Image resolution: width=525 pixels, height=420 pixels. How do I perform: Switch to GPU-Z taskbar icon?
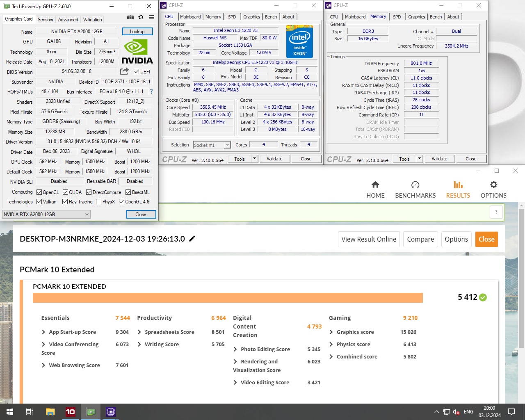[91, 412]
